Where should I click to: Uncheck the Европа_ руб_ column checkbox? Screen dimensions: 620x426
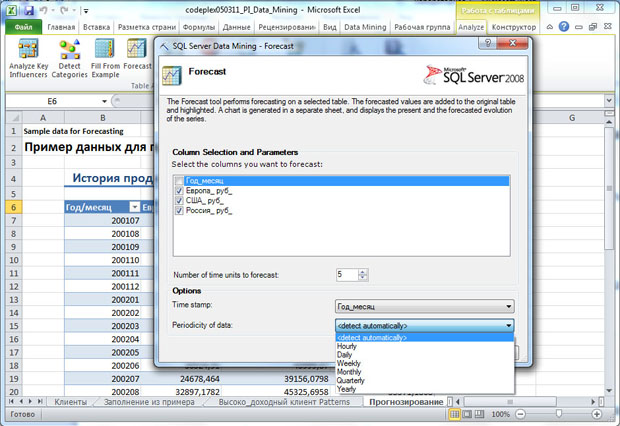(179, 191)
